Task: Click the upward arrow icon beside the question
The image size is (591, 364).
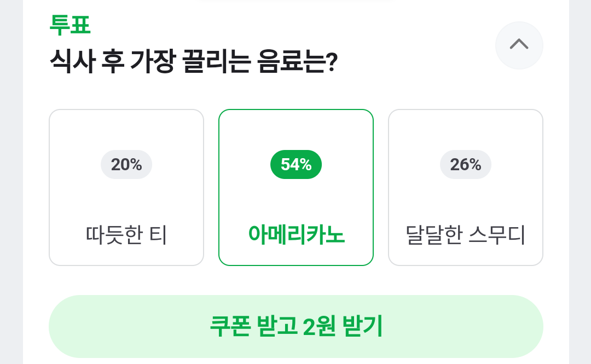Action: [x=519, y=45]
